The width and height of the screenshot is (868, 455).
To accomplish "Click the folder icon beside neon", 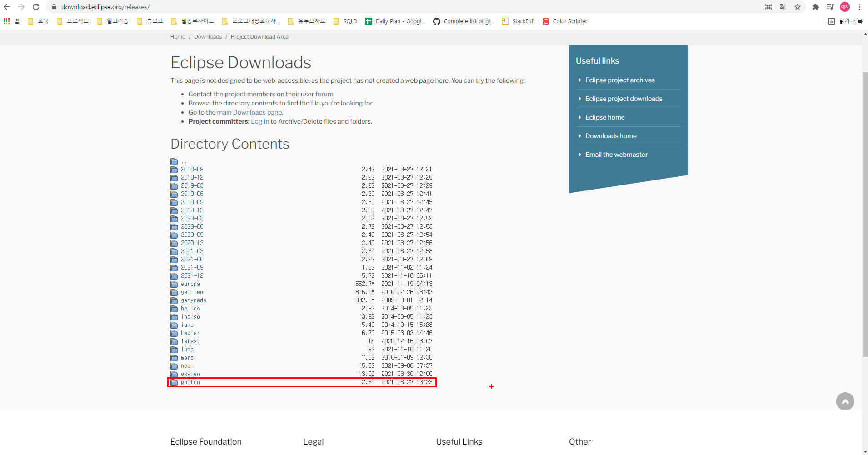I will tap(174, 366).
